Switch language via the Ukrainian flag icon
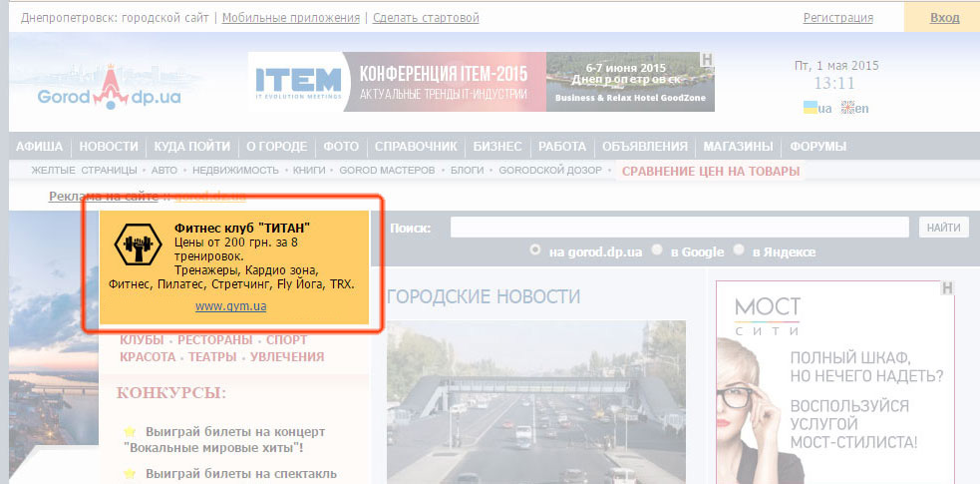This screenshot has height=484, width=980. [811, 107]
